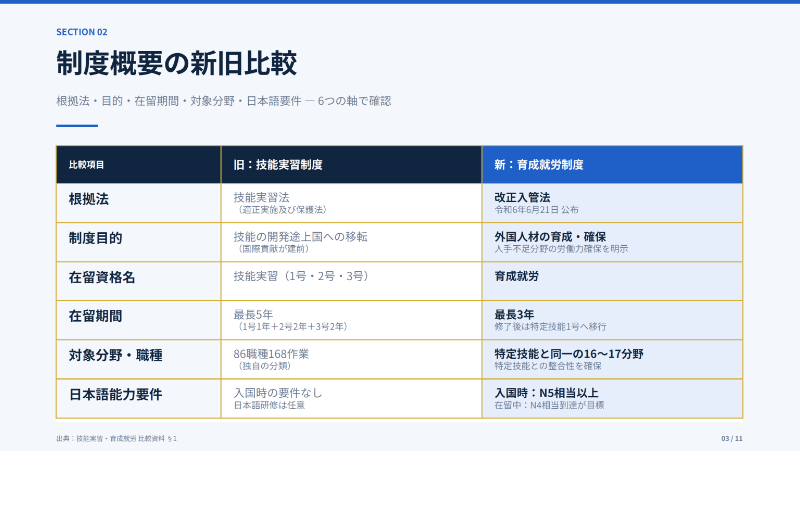
Task: Select the '（国際貢献が建前）' note
Action: [x=271, y=249]
